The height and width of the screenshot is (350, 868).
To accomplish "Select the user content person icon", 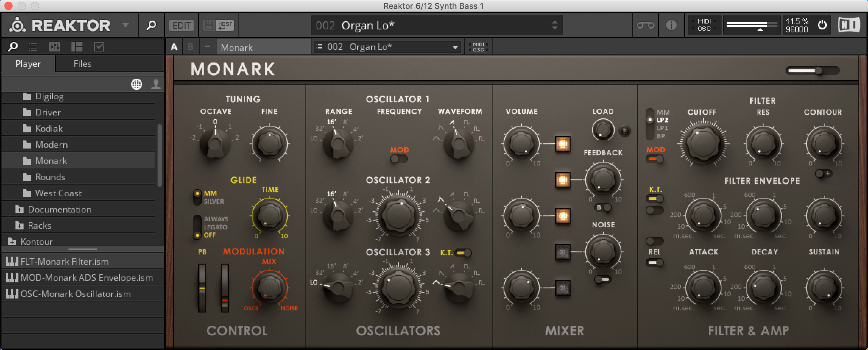I will pos(156,85).
